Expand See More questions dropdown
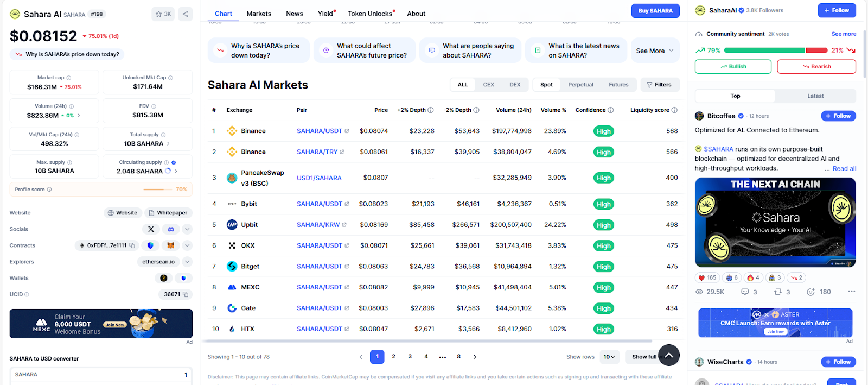The width and height of the screenshot is (868, 385). click(655, 51)
